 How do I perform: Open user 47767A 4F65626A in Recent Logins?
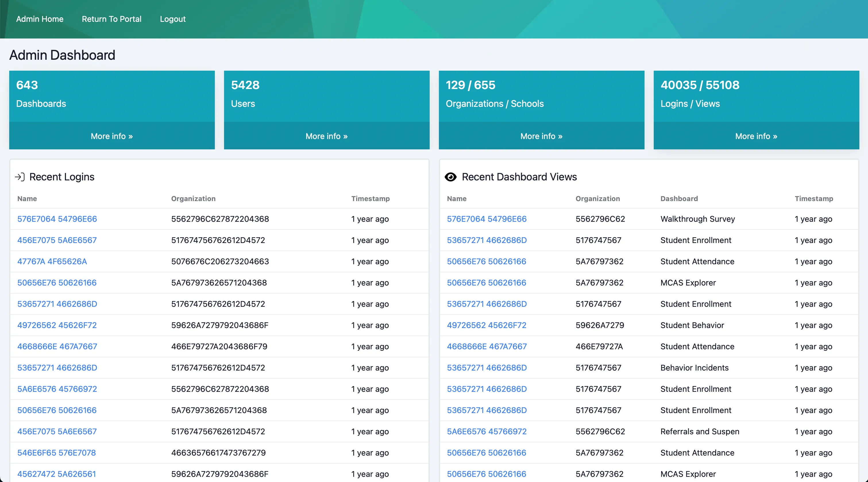click(52, 261)
